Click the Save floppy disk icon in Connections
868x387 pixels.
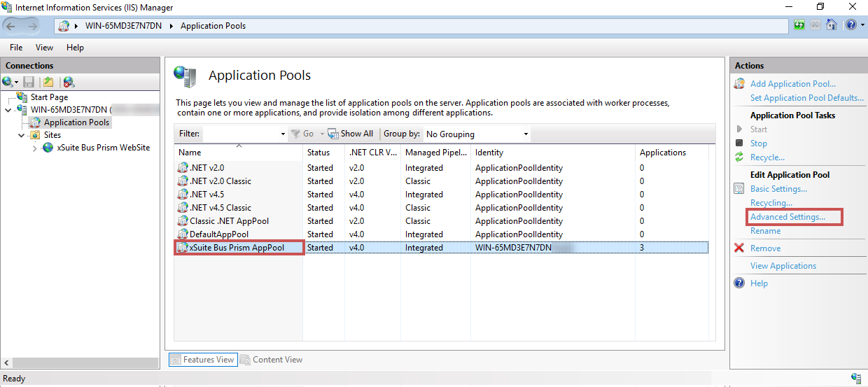29,82
